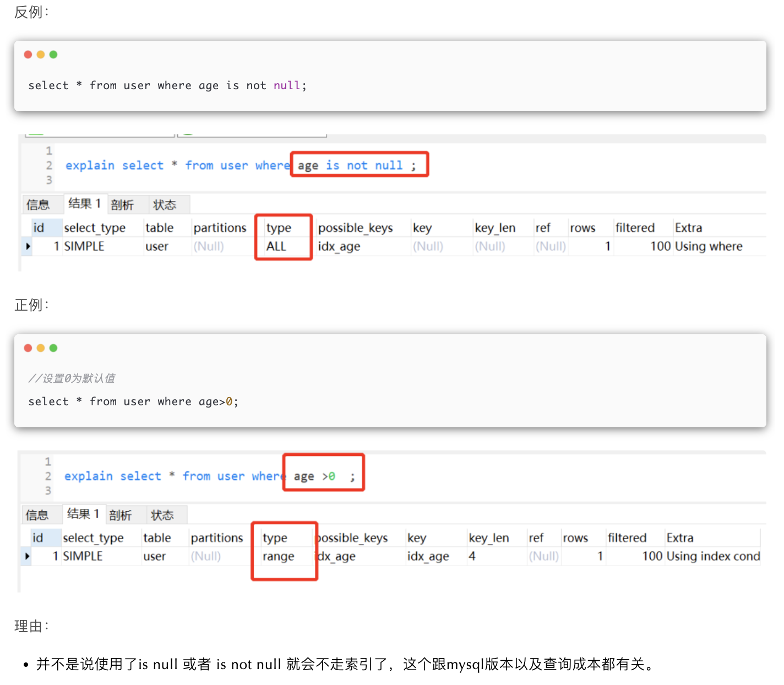Click red dot on 'age>0' code block
Image resolution: width=784 pixels, height=685 pixels.
(28, 348)
